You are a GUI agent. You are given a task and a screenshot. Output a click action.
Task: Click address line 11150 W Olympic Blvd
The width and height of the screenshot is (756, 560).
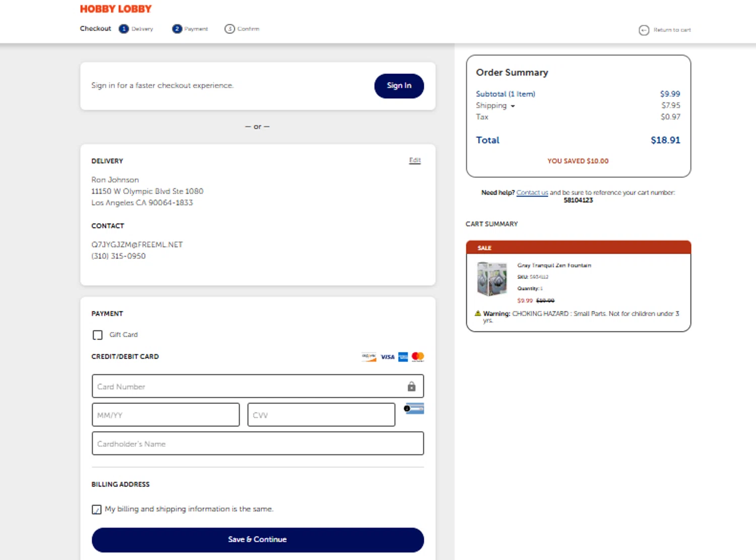tap(147, 191)
